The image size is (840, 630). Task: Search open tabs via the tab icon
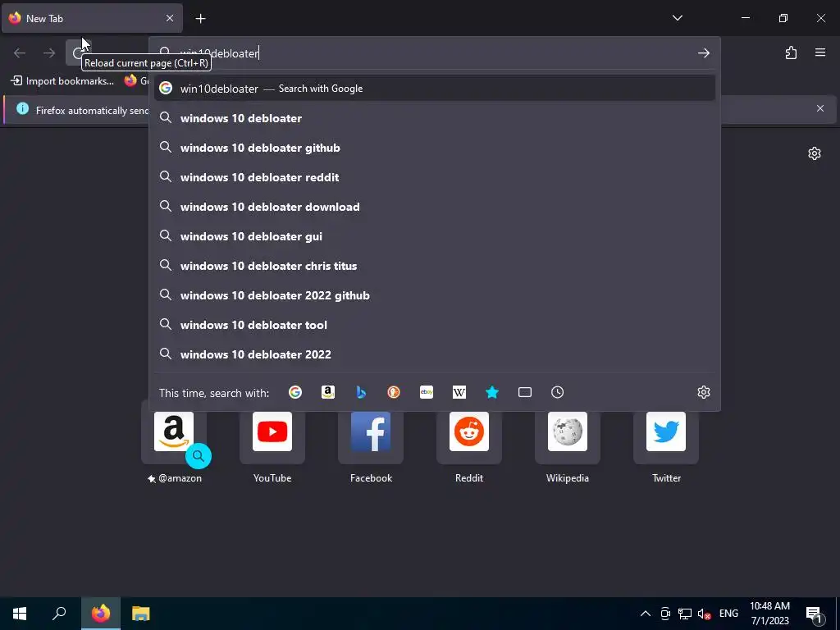[x=525, y=392]
